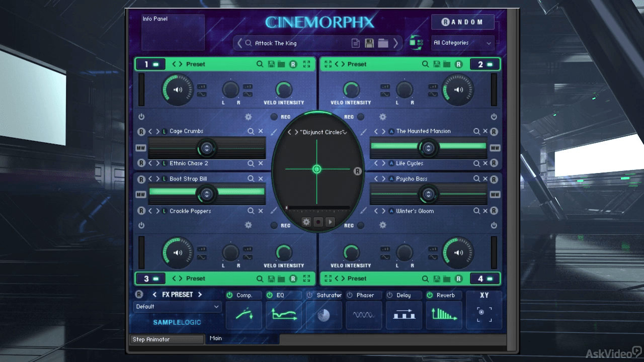Search Cage Crumbs sound source
The height and width of the screenshot is (362, 644).
point(251,131)
